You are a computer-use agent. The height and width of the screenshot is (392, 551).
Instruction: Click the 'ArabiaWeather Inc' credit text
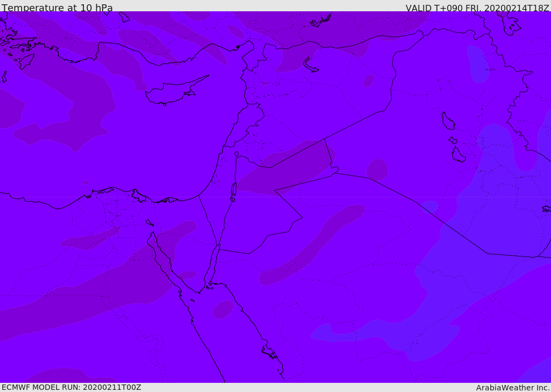coord(512,388)
